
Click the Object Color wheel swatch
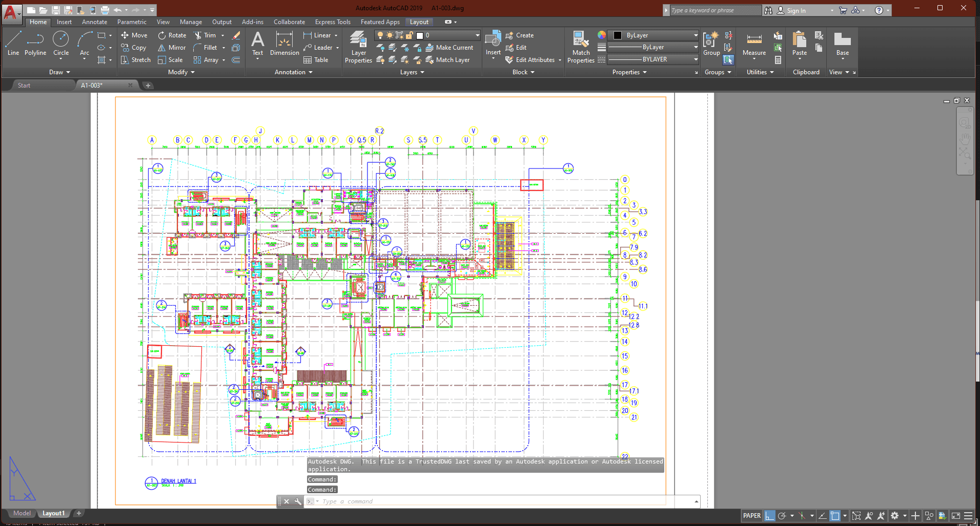tap(602, 35)
